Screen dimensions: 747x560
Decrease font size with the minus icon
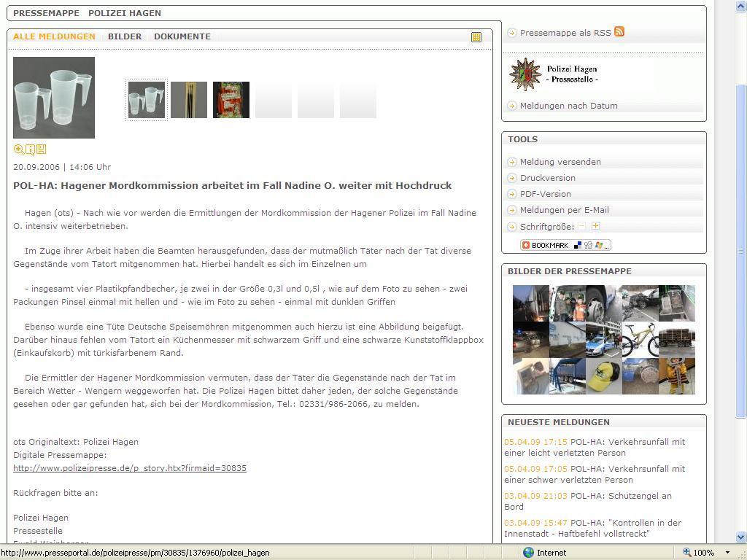581,226
